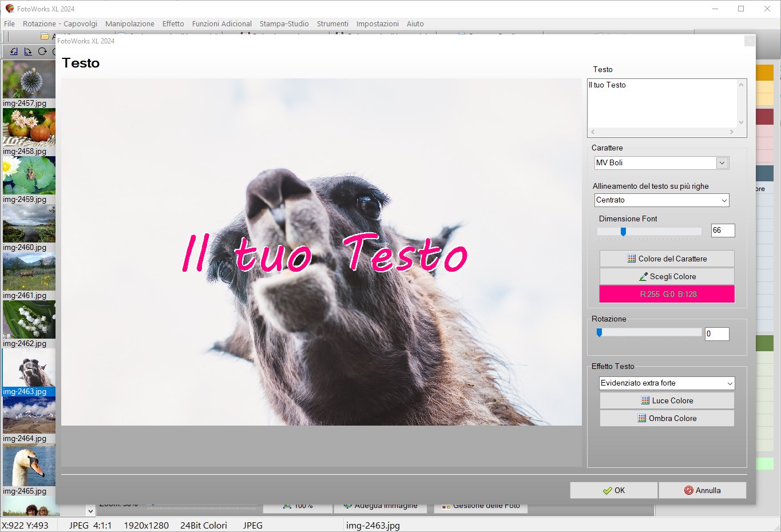
Task: Click the rotate right 90° icon
Action: pyautogui.click(x=27, y=51)
